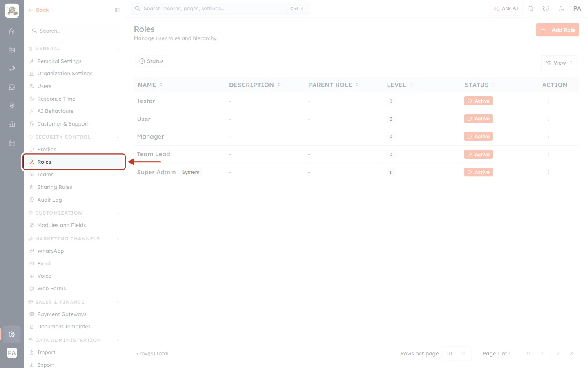The width and height of the screenshot is (588, 368).
Task: Go back using the Back link
Action: tap(39, 10)
